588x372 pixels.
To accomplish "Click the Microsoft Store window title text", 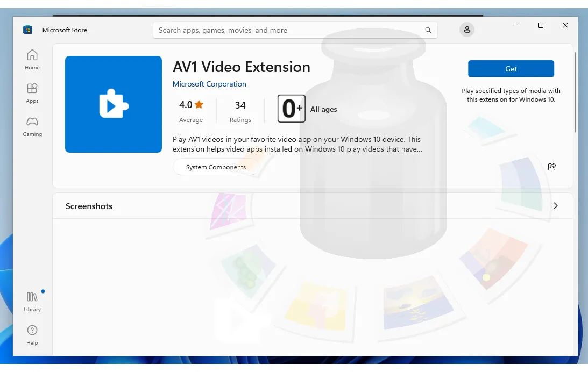I will coord(65,30).
